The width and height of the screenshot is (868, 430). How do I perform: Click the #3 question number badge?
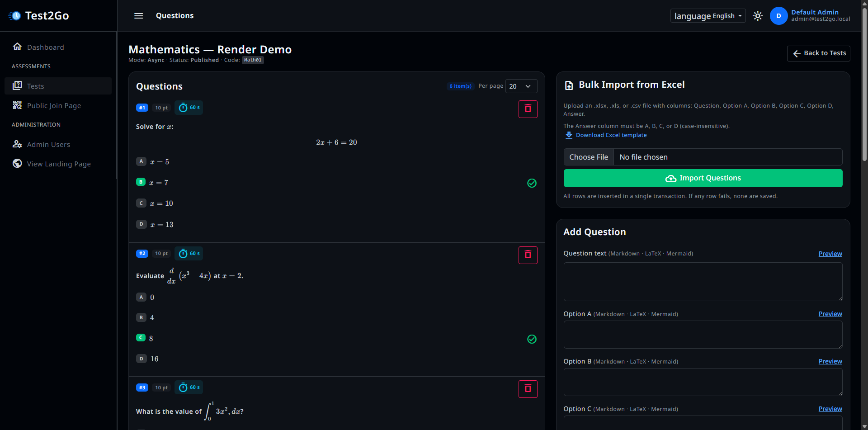[142, 387]
